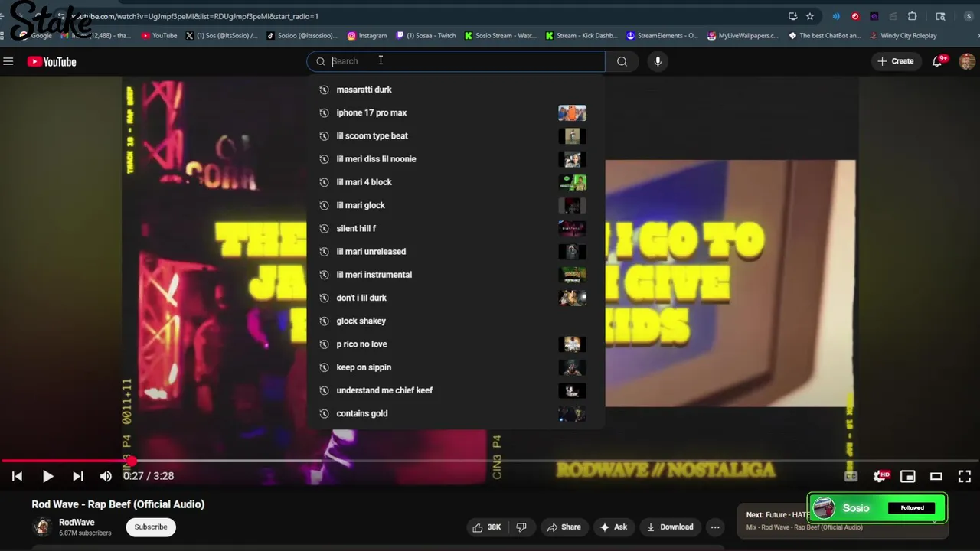The height and width of the screenshot is (551, 980).
Task: Open the YouTube bookmark in bookmarks bar
Action: pos(158,36)
